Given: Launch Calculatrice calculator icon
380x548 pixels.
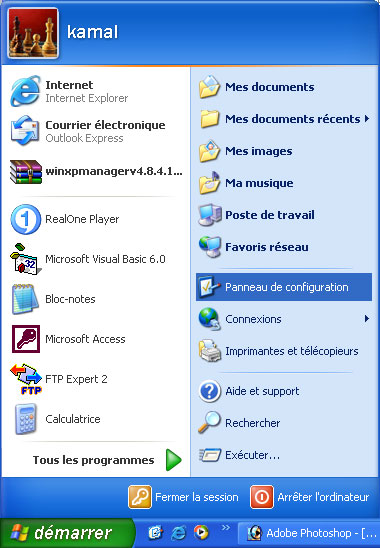Looking at the screenshot, I should (26, 419).
